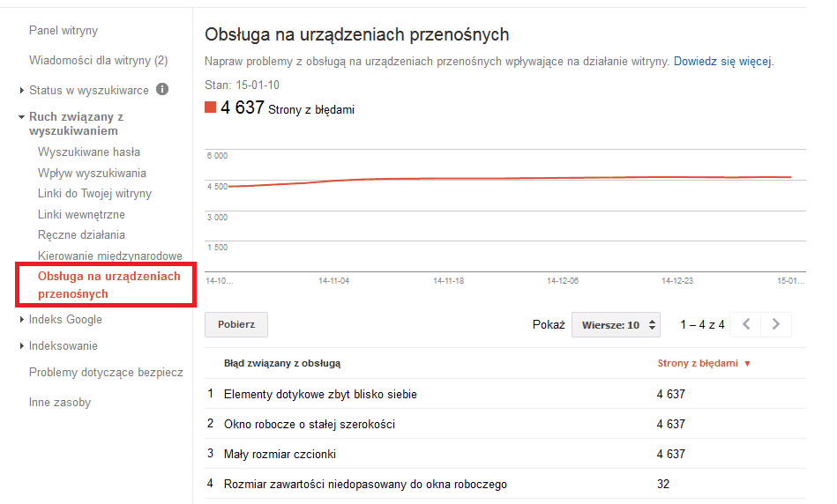The width and height of the screenshot is (837, 504).
Task: Go to next page of results arrow
Action: tap(776, 324)
